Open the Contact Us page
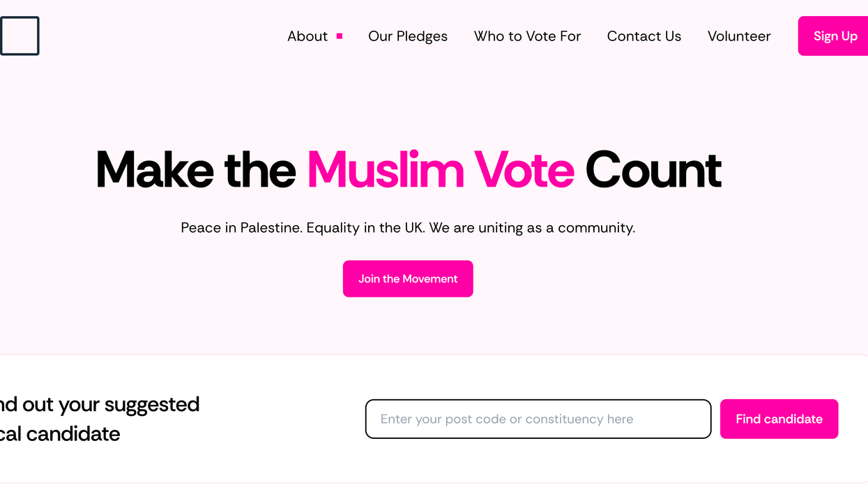 pos(644,36)
